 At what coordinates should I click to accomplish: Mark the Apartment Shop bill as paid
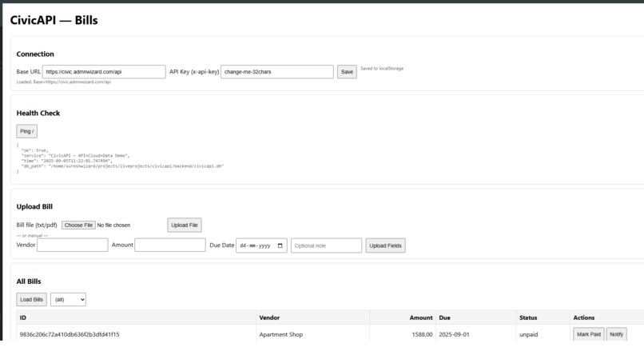589,334
